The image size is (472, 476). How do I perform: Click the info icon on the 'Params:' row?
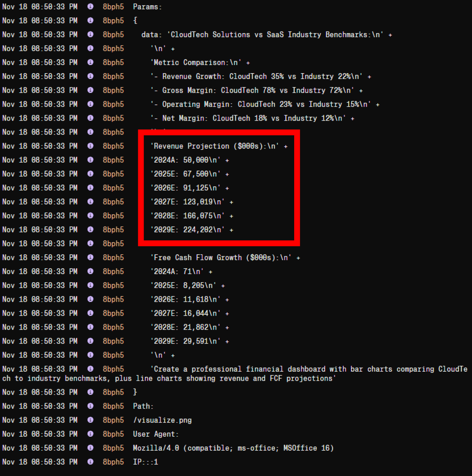(x=90, y=7)
